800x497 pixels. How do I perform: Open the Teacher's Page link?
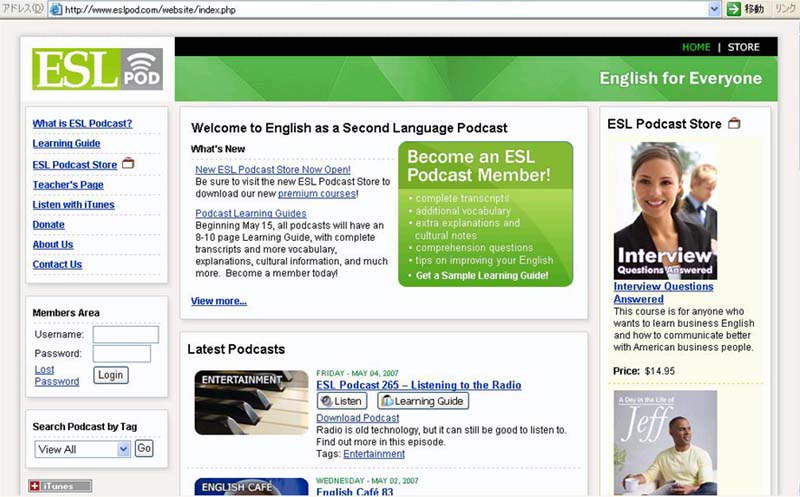[x=68, y=185]
